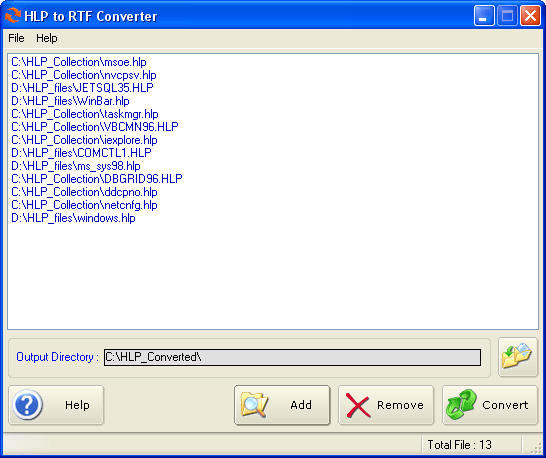The image size is (546, 458).
Task: Select COMCTL1.HLP in the file list
Action: 81,153
